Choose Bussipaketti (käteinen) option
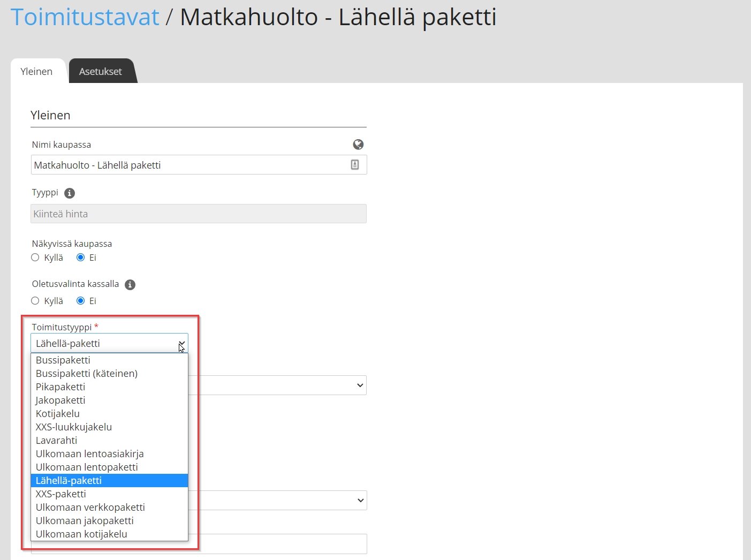The width and height of the screenshot is (751, 560). (109, 374)
